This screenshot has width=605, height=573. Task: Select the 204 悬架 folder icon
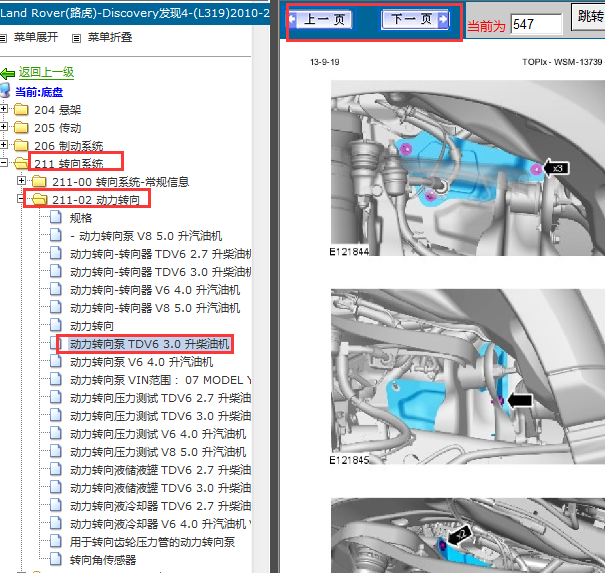point(21,110)
